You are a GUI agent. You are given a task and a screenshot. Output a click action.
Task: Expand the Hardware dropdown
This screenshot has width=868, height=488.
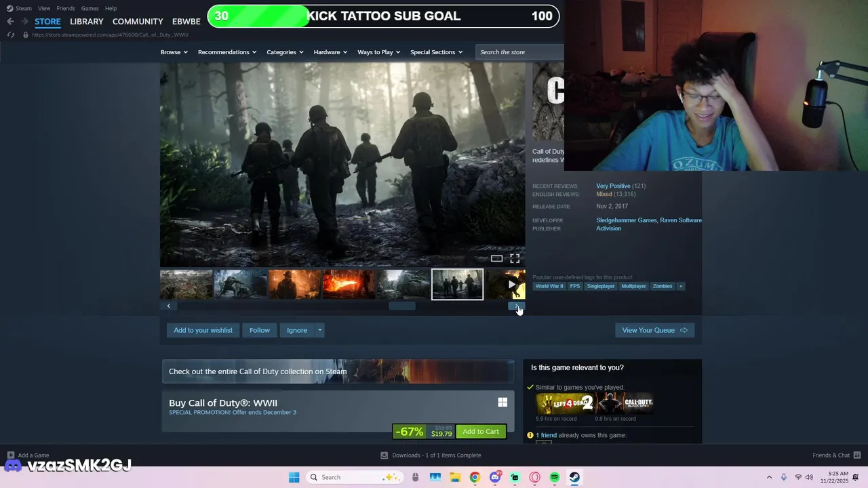pyautogui.click(x=330, y=52)
